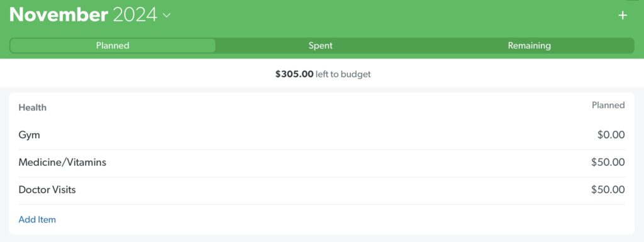Viewport: 644px width, 242px height.
Task: Edit the Gym planned amount $0.00
Action: pos(611,135)
